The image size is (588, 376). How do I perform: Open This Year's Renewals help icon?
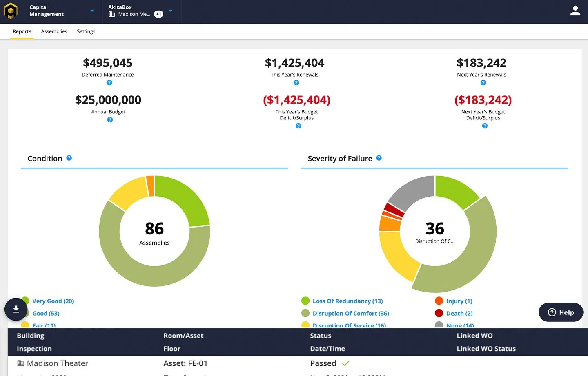point(296,83)
